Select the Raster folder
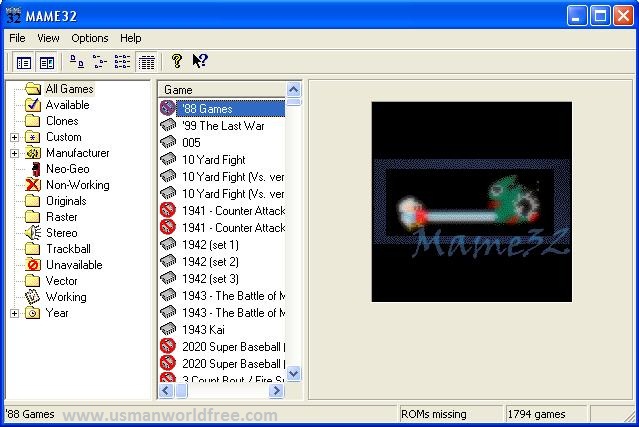 pos(62,217)
